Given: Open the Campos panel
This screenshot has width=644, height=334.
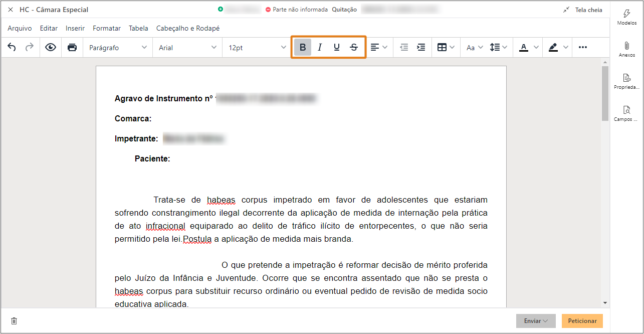Looking at the screenshot, I should click(626, 113).
